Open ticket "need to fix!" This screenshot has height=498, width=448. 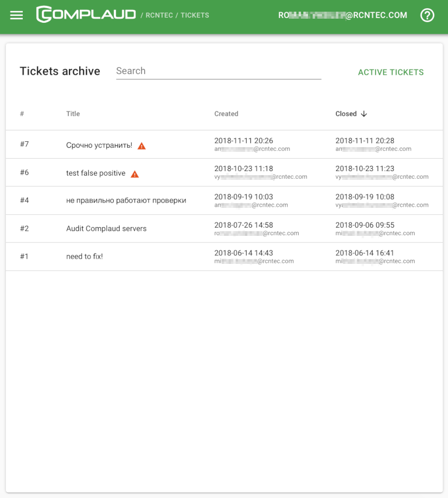coord(85,256)
